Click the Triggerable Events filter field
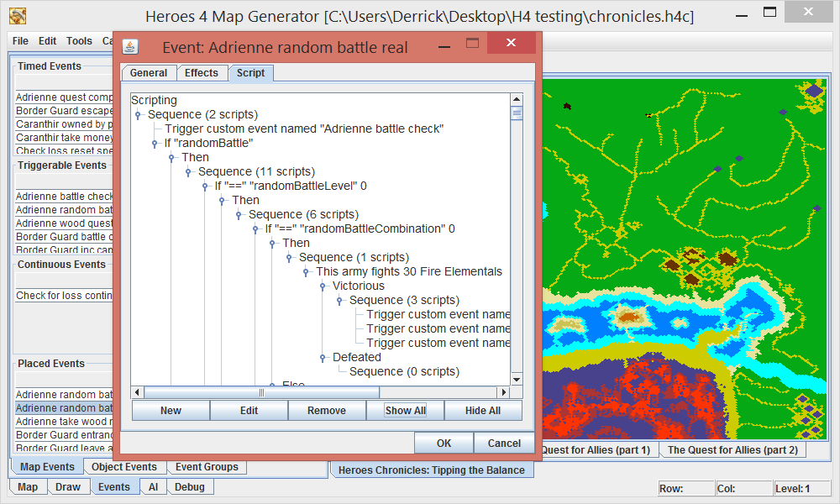The width and height of the screenshot is (840, 504). (65, 181)
